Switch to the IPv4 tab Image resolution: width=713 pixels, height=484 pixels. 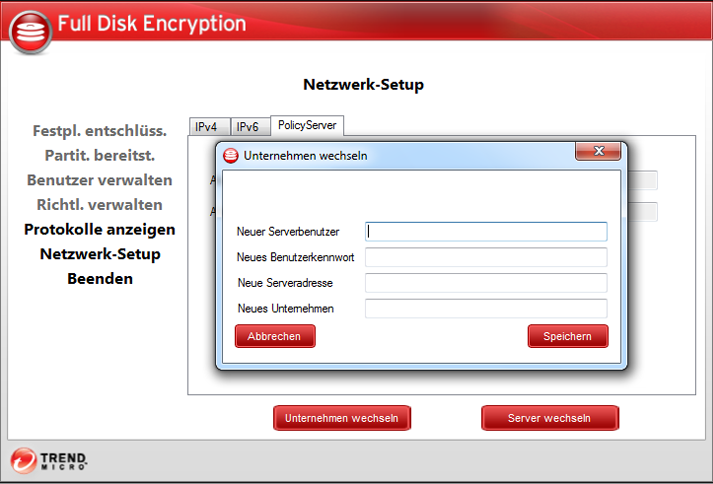206,127
